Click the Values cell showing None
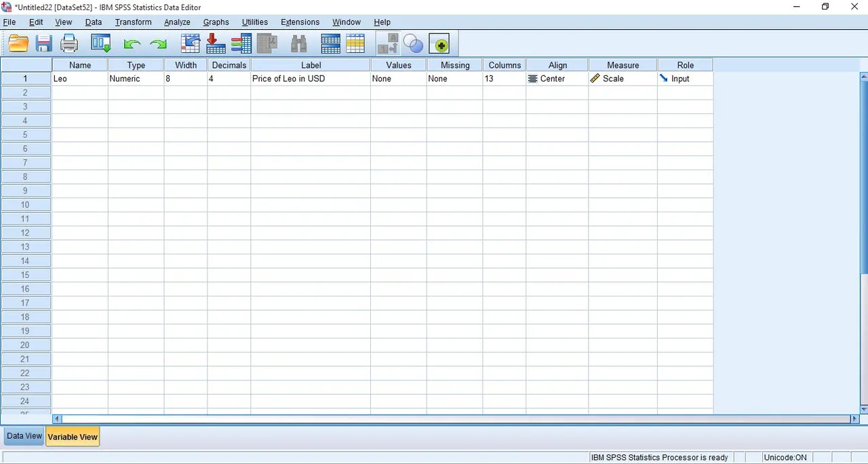868x464 pixels. tap(399, 79)
